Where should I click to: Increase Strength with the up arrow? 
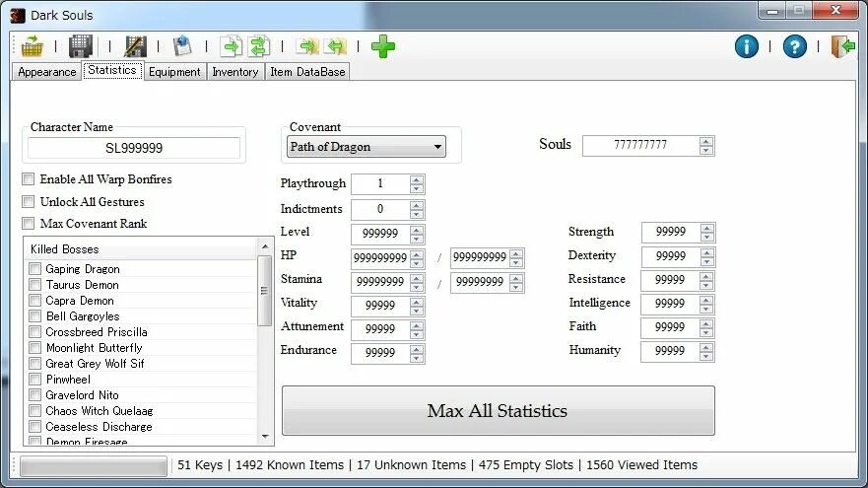click(706, 228)
